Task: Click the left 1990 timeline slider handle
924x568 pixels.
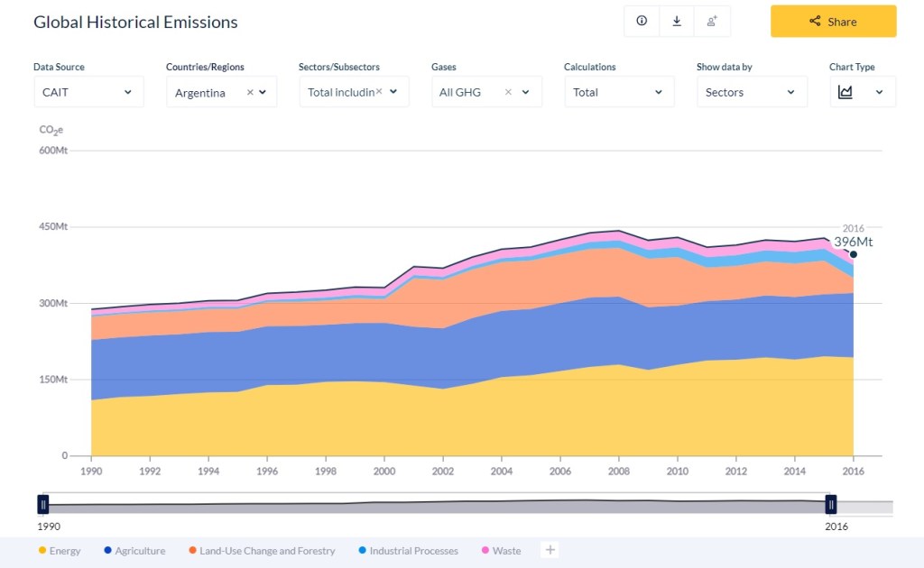Action: pos(42,504)
